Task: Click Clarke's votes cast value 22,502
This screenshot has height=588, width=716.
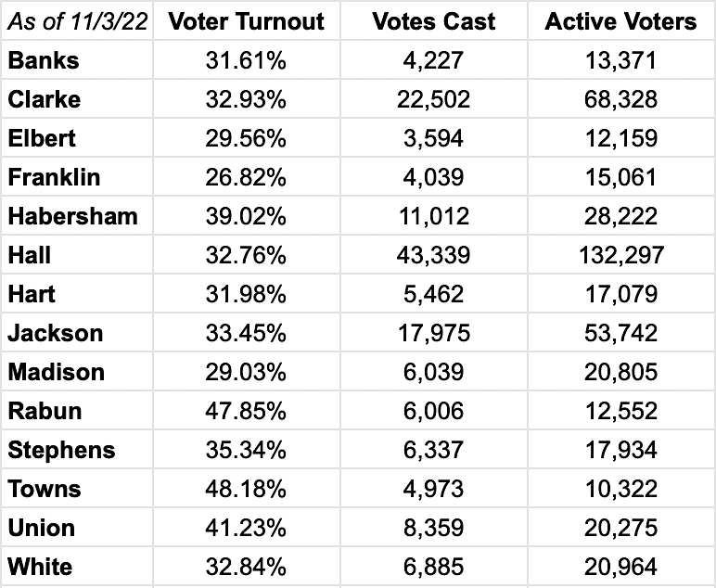Action: [x=434, y=100]
